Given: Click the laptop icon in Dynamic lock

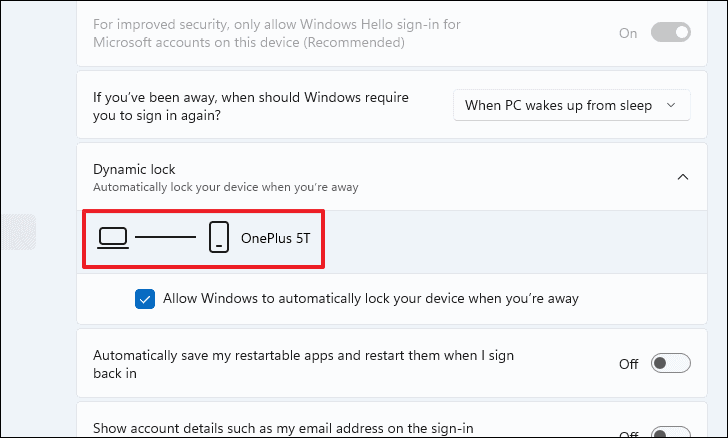Looking at the screenshot, I should click(x=113, y=238).
